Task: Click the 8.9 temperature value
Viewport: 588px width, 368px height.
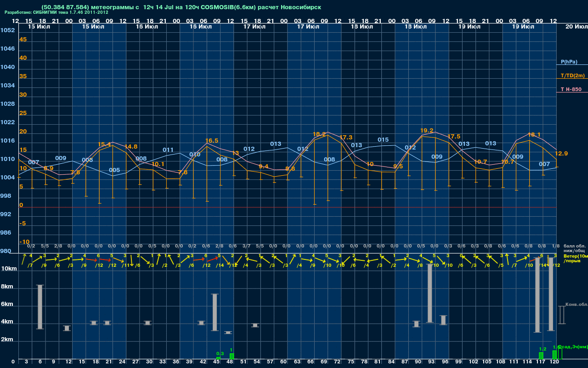Action: click(49, 168)
